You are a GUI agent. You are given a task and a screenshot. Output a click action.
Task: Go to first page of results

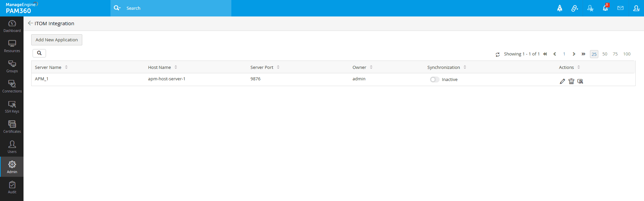point(545,54)
